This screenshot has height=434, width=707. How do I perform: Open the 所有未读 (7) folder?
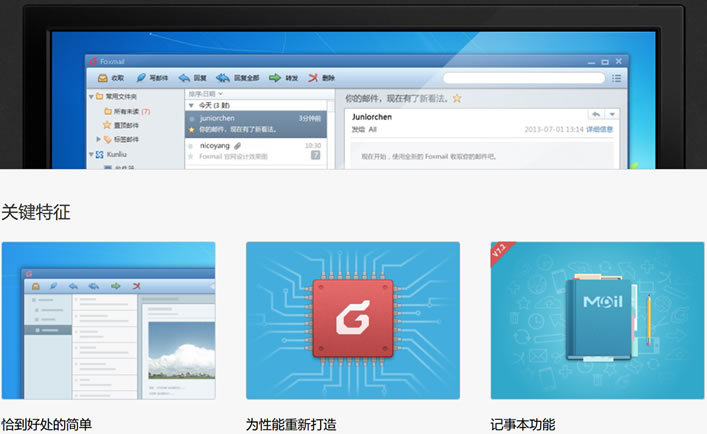[x=127, y=111]
